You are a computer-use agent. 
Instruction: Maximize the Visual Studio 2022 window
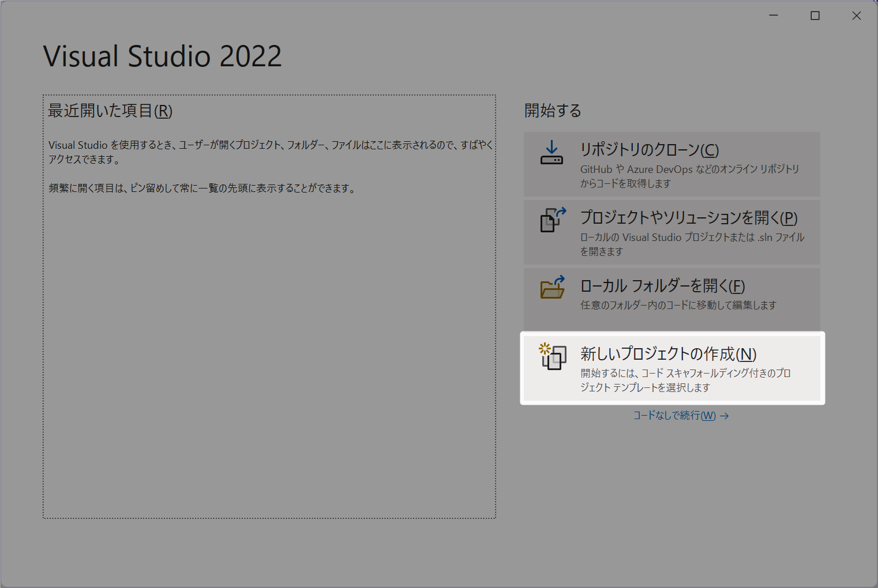(x=815, y=16)
